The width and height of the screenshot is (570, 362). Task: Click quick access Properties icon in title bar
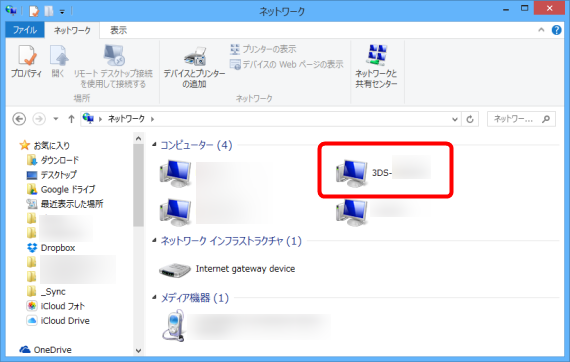pos(34,11)
